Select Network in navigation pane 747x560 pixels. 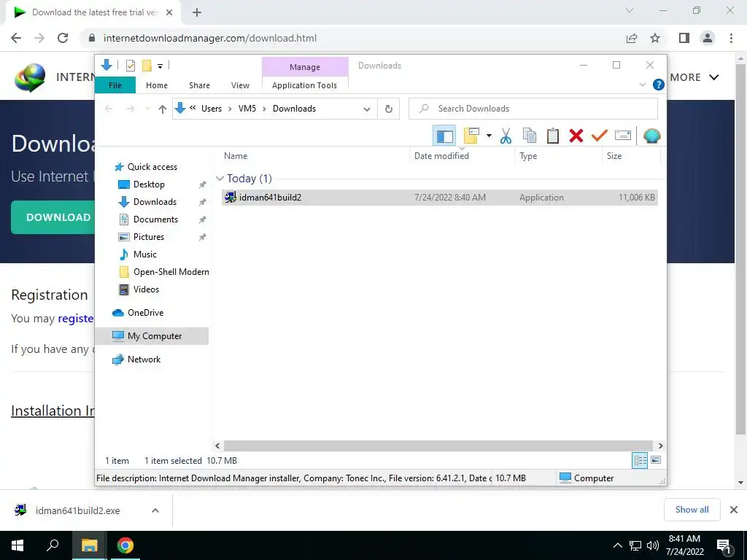pos(144,359)
